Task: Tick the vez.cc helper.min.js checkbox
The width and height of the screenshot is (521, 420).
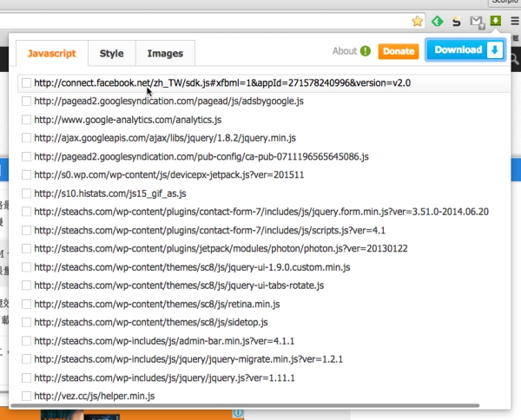Action: pos(26,396)
